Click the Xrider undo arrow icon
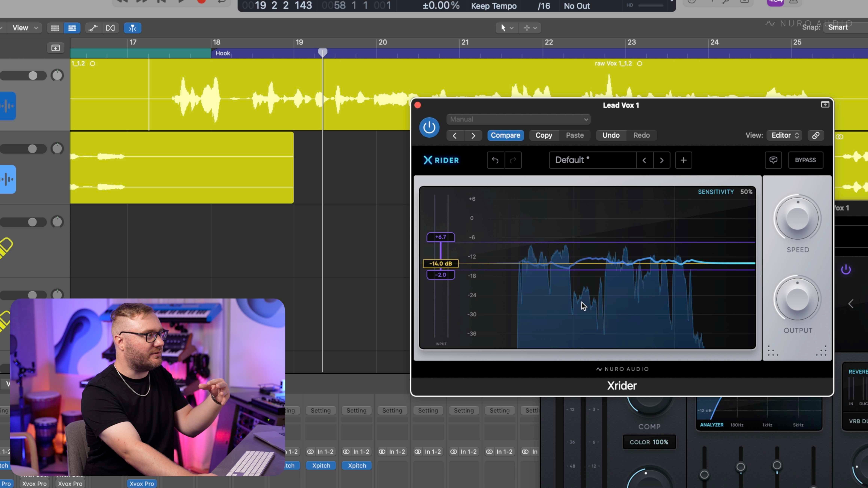Image resolution: width=868 pixels, height=488 pixels. [x=495, y=160]
